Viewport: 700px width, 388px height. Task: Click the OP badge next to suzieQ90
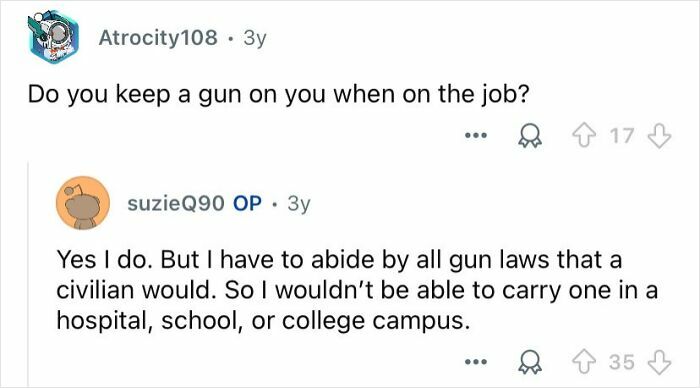(x=247, y=203)
